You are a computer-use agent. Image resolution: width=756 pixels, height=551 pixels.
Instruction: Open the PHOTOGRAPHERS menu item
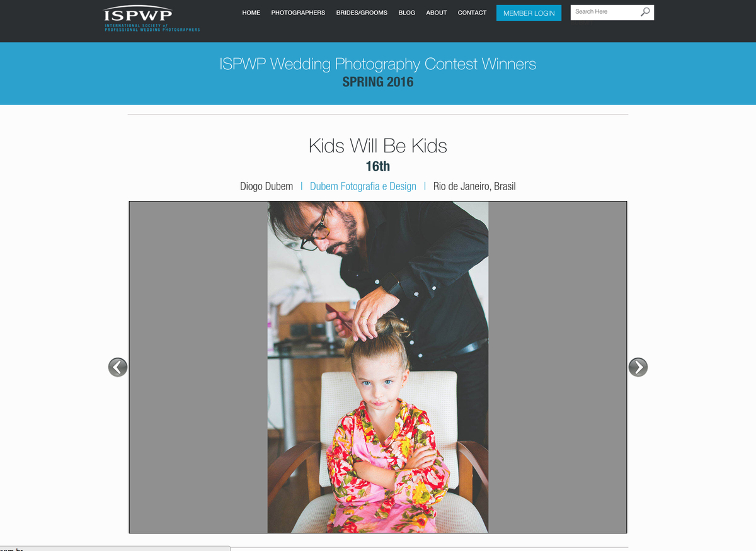(x=298, y=13)
